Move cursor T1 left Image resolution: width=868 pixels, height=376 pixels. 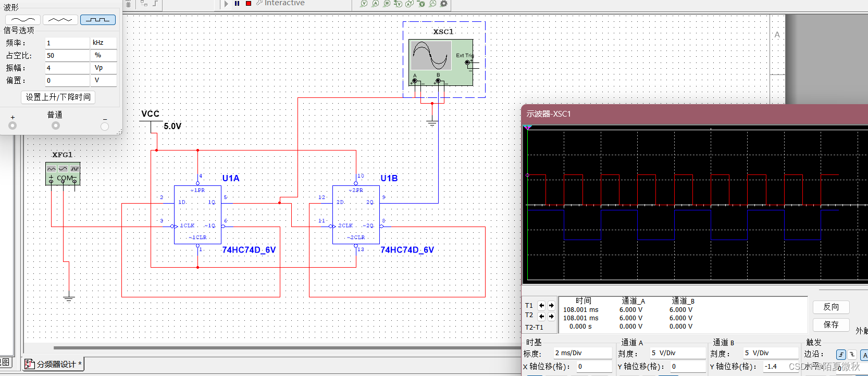[x=541, y=306]
